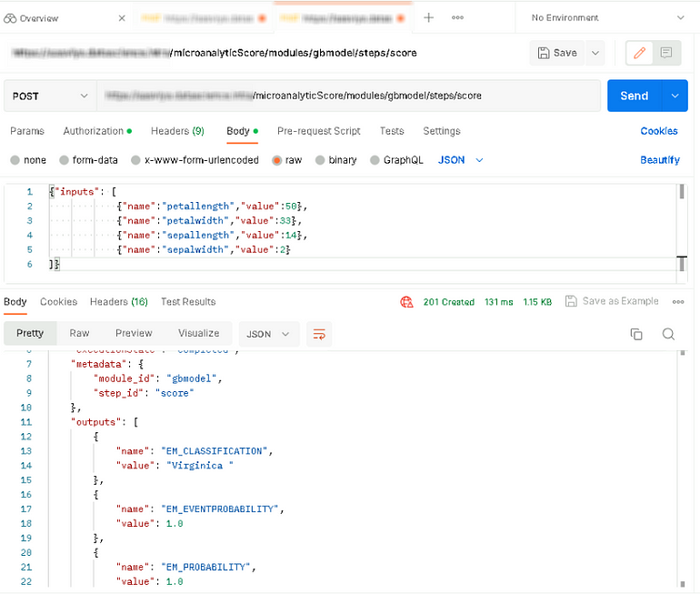Click the 1.15 KB response size
700x595 pixels.
point(537,302)
